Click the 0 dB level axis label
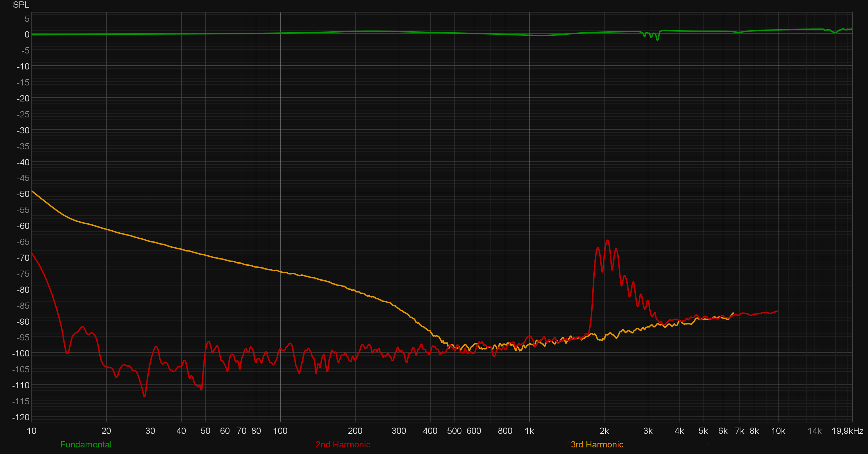 pos(27,34)
